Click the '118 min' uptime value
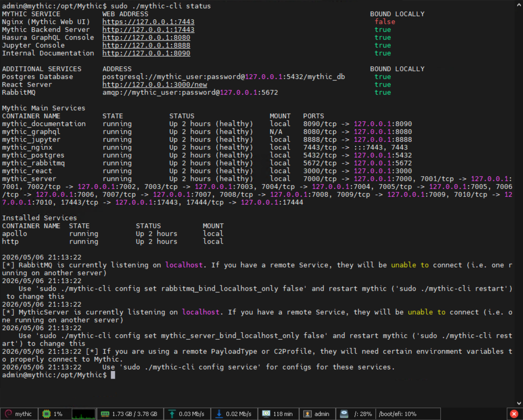523x420 pixels. (283, 414)
